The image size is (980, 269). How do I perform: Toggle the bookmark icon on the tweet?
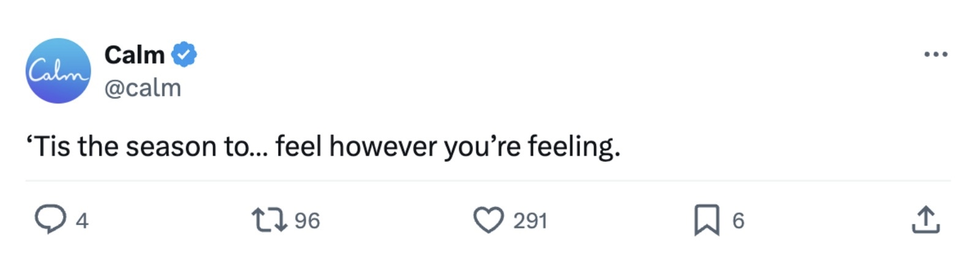click(x=706, y=220)
